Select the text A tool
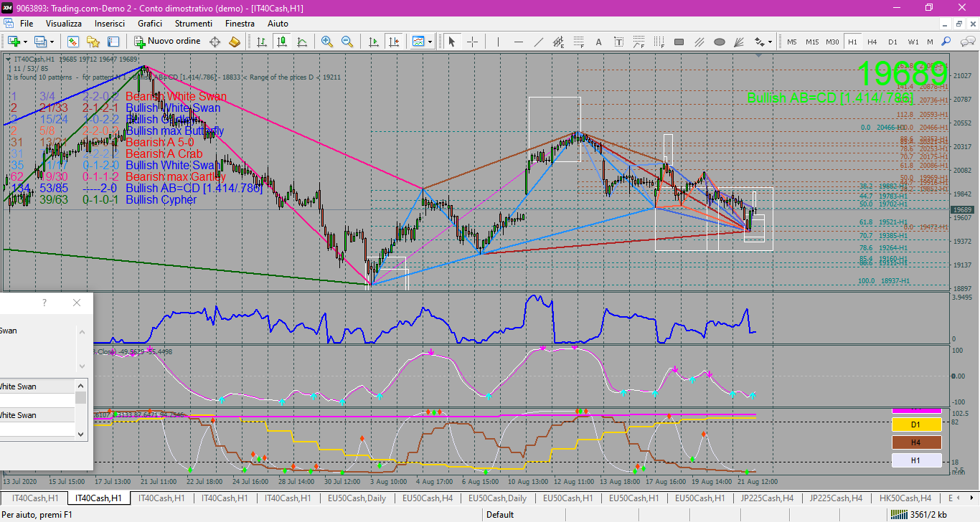This screenshot has width=980, height=522. pos(598,42)
